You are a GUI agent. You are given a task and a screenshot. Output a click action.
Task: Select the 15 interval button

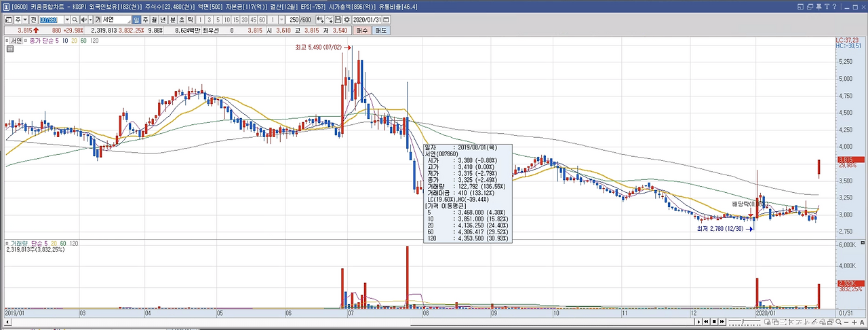point(235,20)
